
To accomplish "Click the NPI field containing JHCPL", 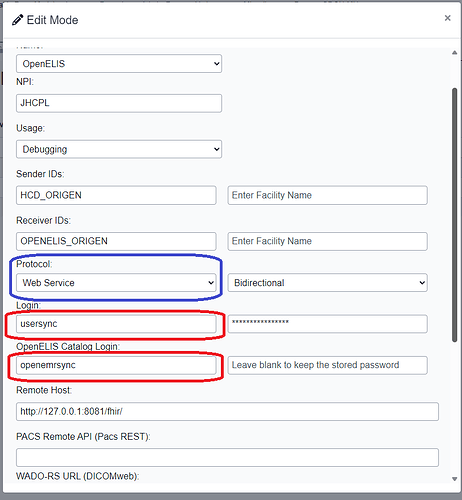I will (119, 103).
